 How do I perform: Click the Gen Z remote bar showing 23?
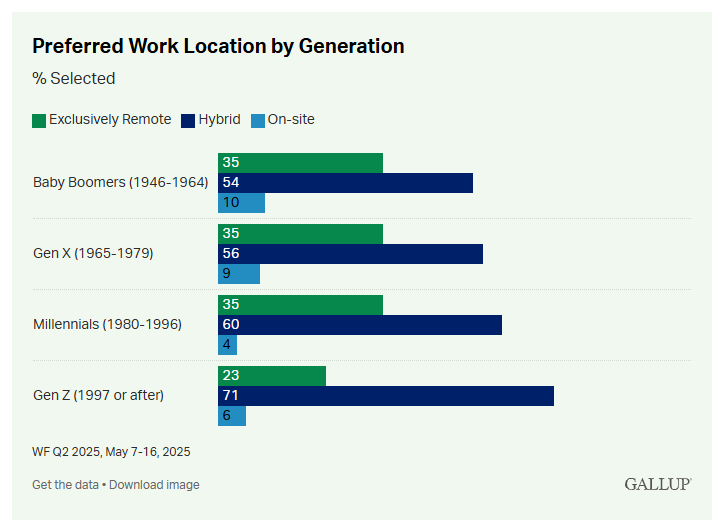[272, 376]
